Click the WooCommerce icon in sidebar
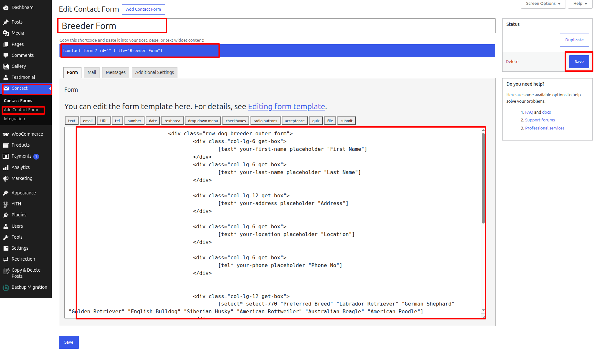595x364 pixels. [x=6, y=134]
